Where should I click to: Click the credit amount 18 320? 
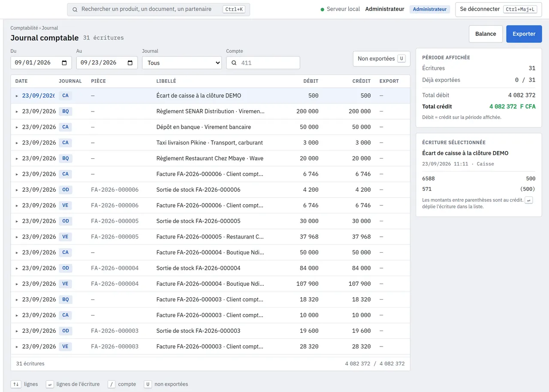point(362,299)
